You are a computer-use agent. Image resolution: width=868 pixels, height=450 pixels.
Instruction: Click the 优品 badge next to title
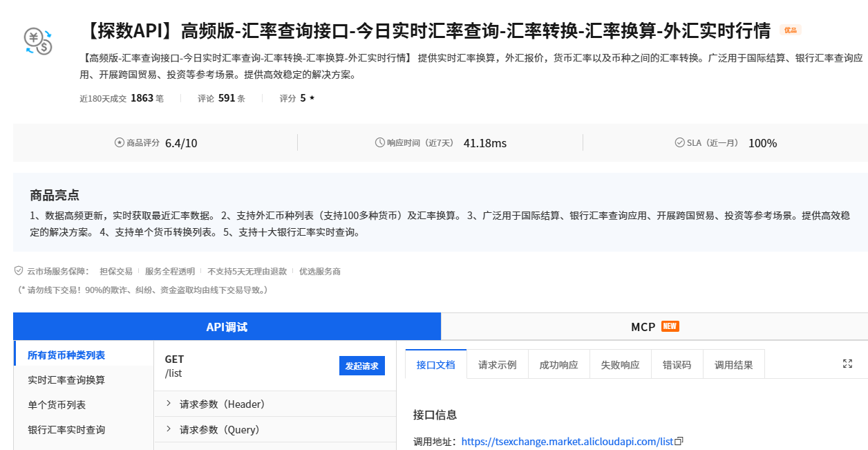click(790, 30)
